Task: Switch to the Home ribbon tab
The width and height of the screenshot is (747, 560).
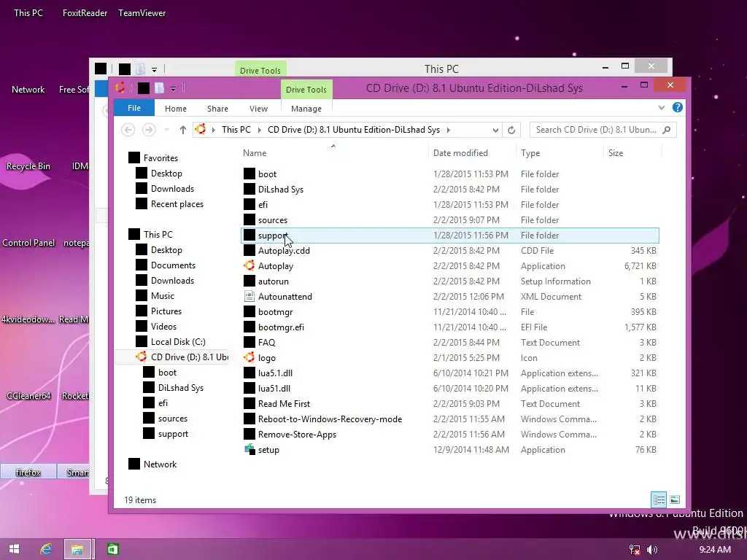Action: coord(175,109)
